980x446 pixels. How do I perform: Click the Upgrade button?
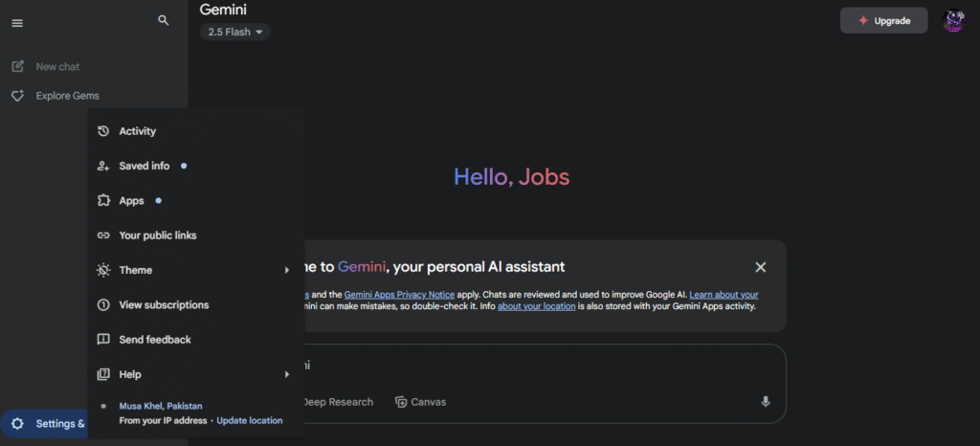(883, 21)
